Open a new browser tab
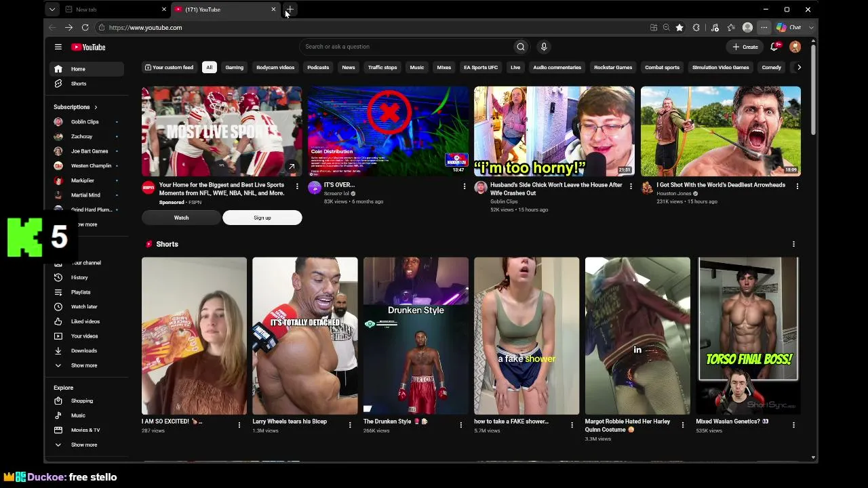This screenshot has height=488, width=868. [290, 9]
